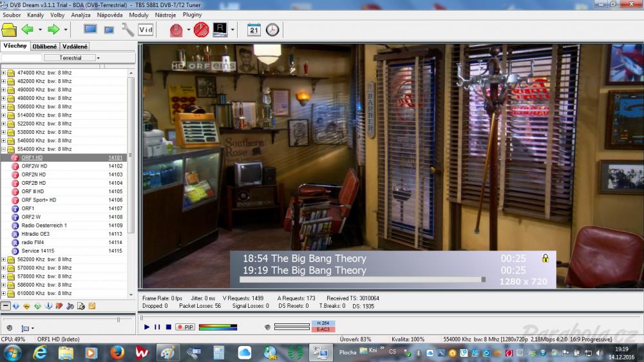Click the red heart favorites icon under channel list
The height and width of the screenshot is (362, 644).
click(x=59, y=306)
